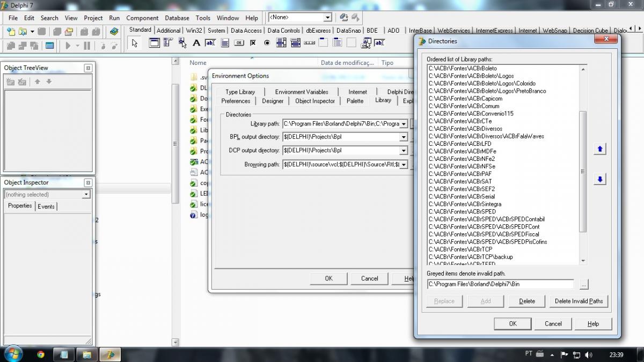
Task: Click the Open file toolbar icon
Action: [23, 32]
